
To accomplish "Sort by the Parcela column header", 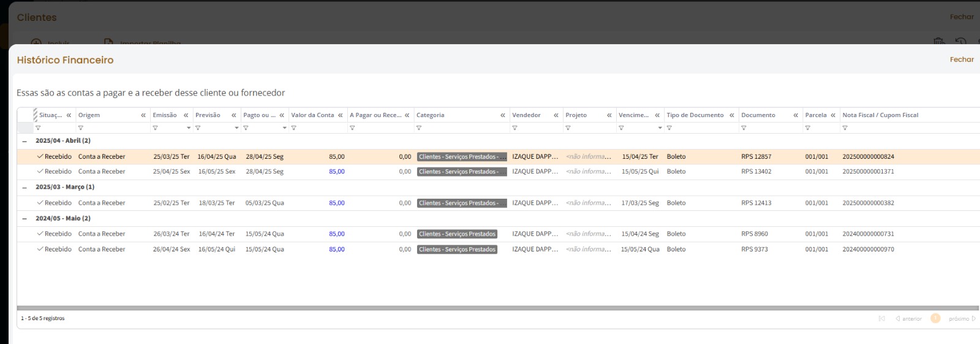I will point(815,115).
